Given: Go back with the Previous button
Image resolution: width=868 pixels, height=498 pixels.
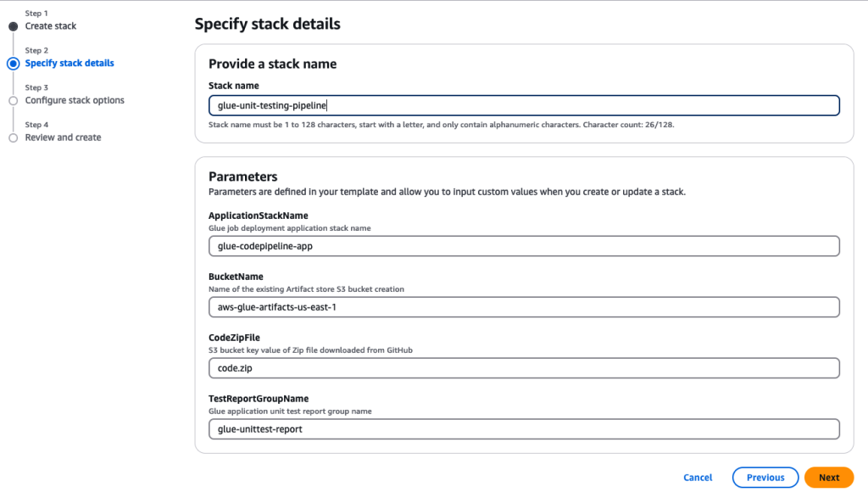Looking at the screenshot, I should pos(765,478).
